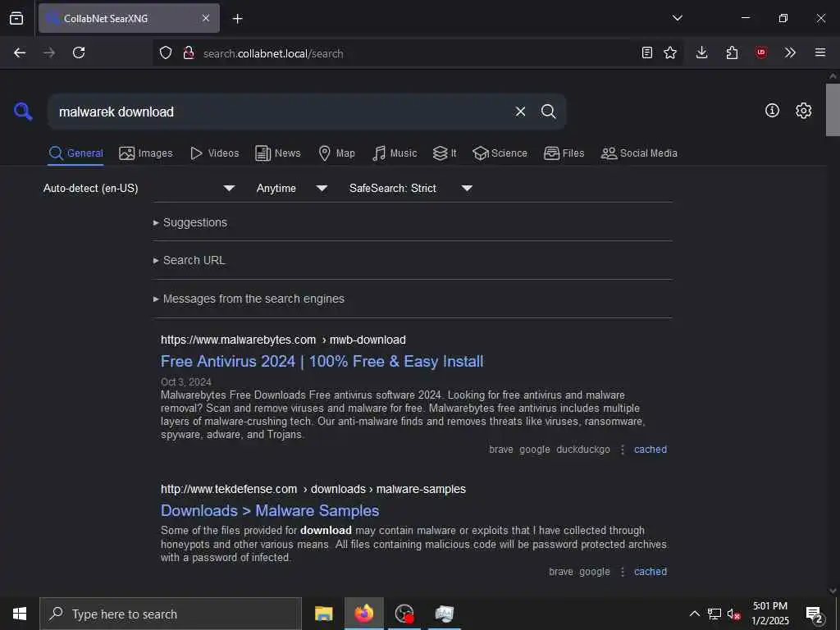This screenshot has height=630, width=840.
Task: Open more options dots on Malwarebytes result
Action: (623, 450)
